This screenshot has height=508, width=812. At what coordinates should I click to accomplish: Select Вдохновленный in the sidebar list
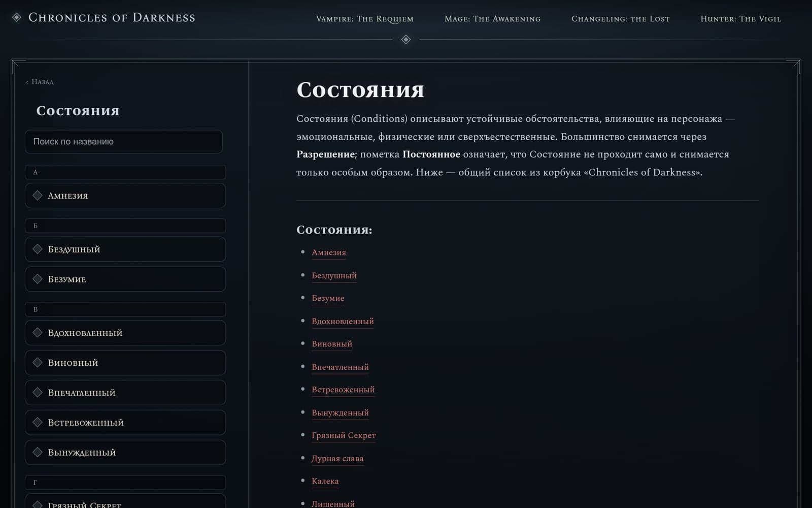pos(125,333)
